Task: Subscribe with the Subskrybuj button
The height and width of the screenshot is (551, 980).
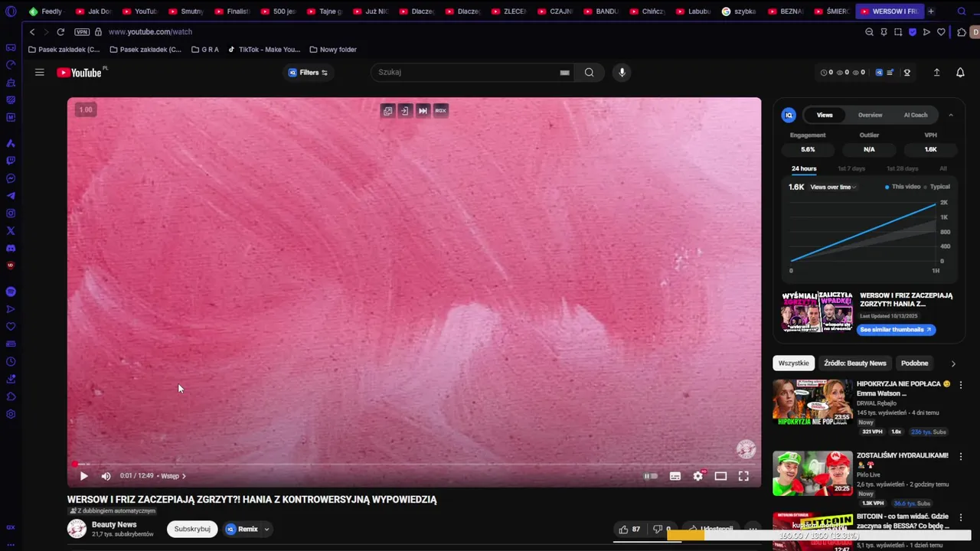Action: (x=192, y=529)
